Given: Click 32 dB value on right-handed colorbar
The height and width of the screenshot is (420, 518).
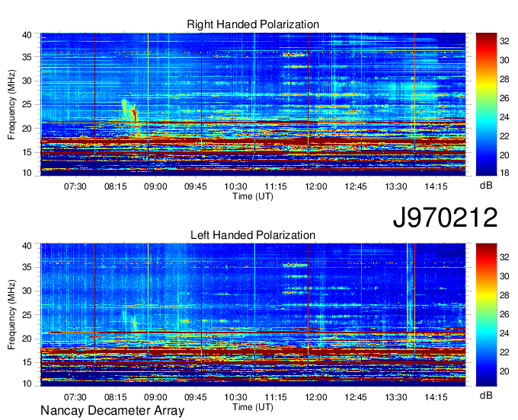Looking at the screenshot, I should (x=504, y=41).
